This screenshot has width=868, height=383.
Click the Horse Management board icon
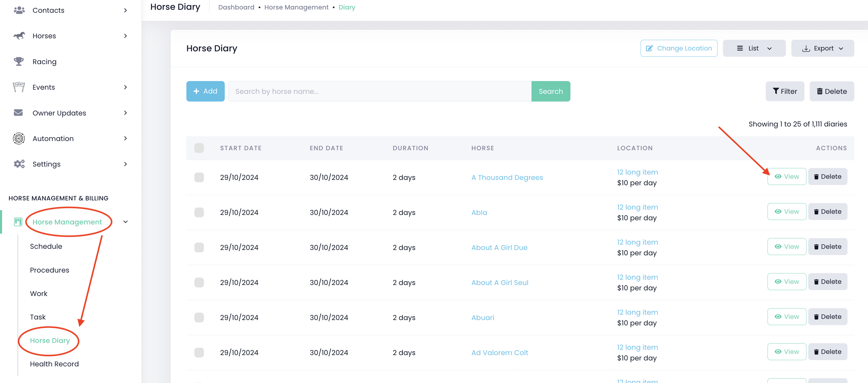coord(18,222)
